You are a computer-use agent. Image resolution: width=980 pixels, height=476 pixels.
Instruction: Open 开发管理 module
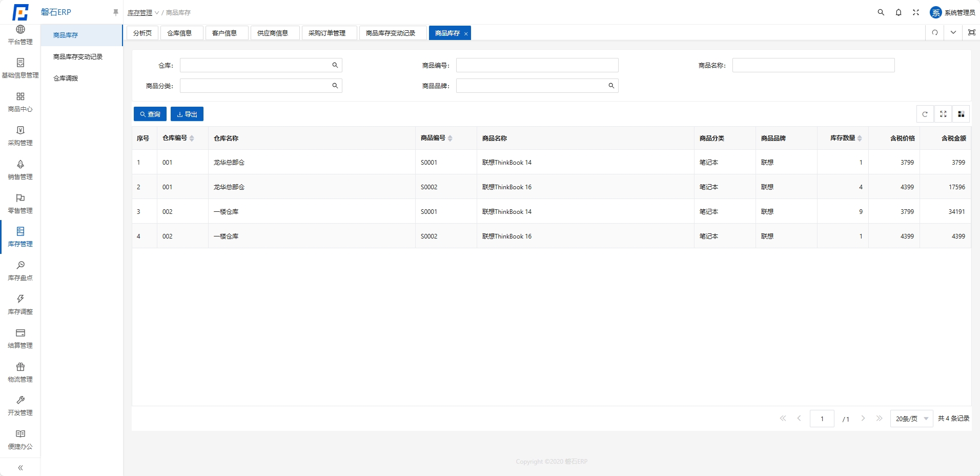(21, 406)
